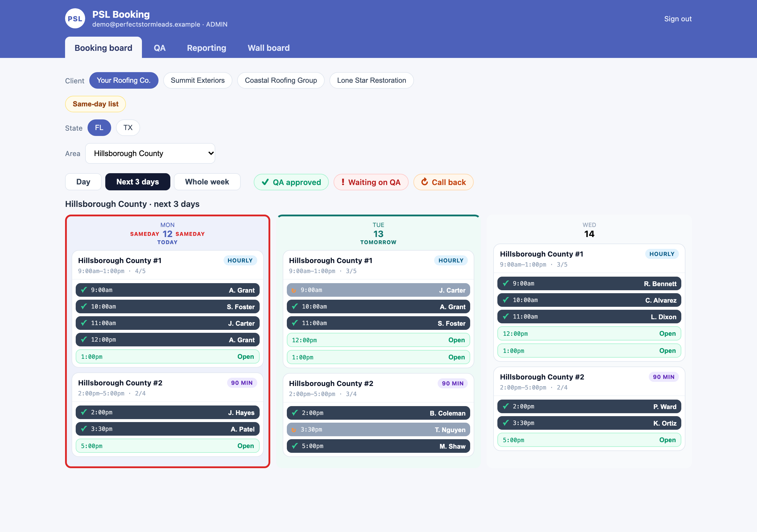
Task: Switch client to Lone Star Restoration
Action: click(x=371, y=80)
